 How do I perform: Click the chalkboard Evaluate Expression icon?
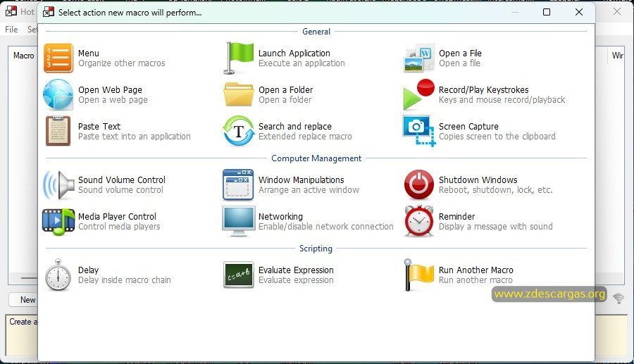click(x=239, y=275)
